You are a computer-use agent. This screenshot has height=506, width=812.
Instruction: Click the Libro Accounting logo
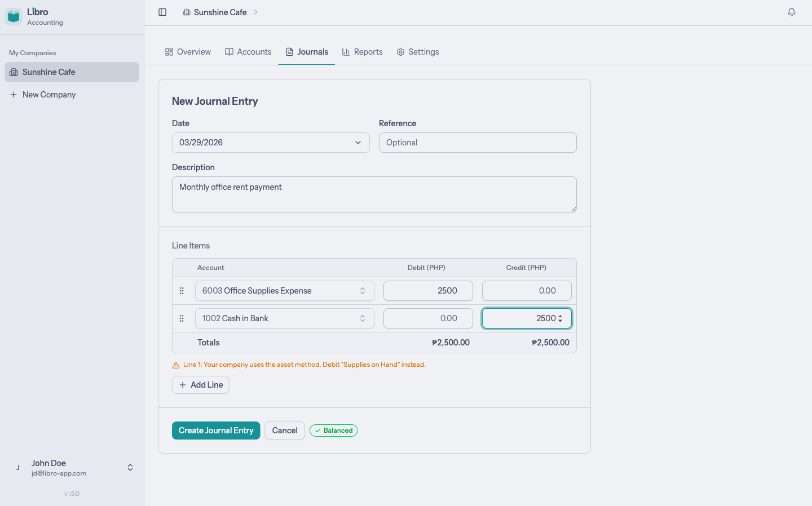click(x=14, y=16)
